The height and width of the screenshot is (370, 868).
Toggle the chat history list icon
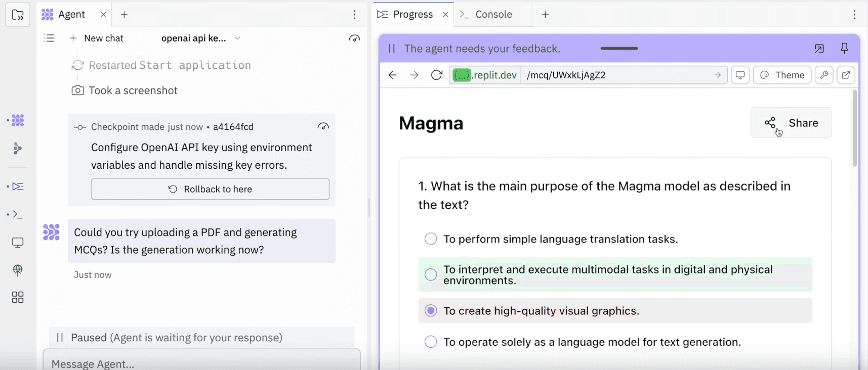click(49, 38)
